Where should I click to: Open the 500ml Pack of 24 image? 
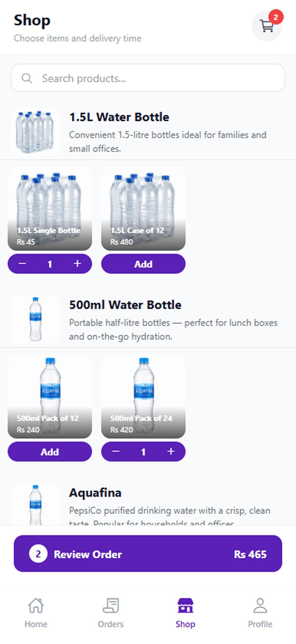click(143, 396)
